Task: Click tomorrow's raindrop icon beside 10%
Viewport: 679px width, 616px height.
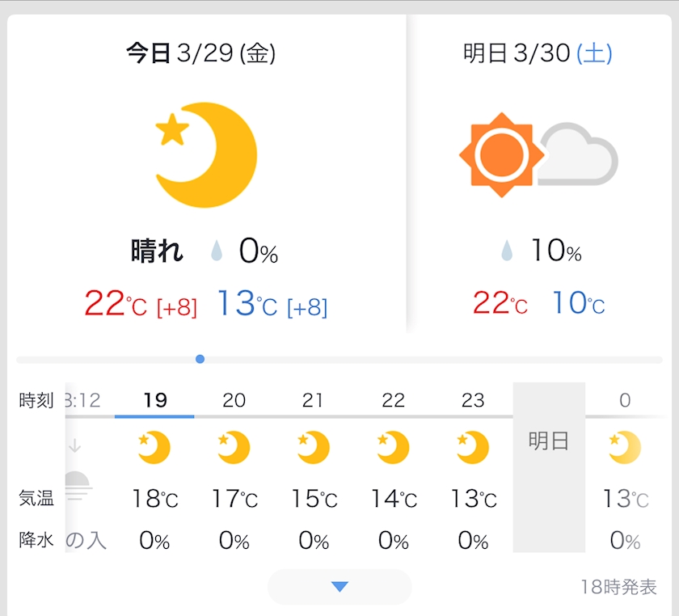Action: 507,251
